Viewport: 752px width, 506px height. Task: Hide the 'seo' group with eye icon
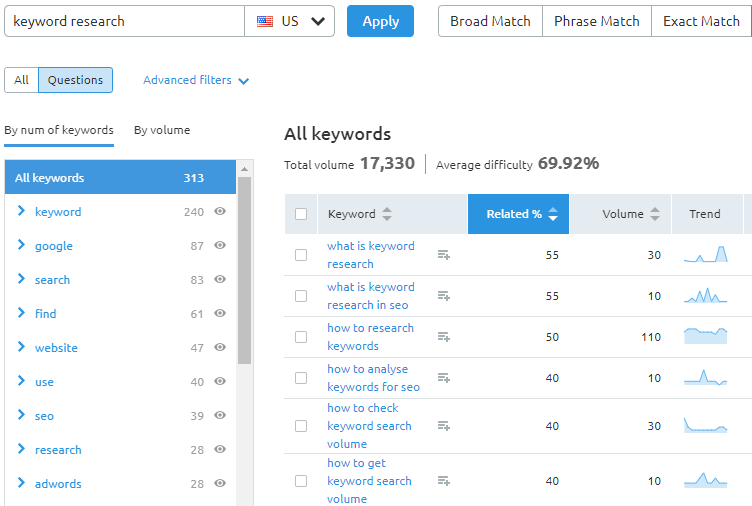[x=220, y=416]
